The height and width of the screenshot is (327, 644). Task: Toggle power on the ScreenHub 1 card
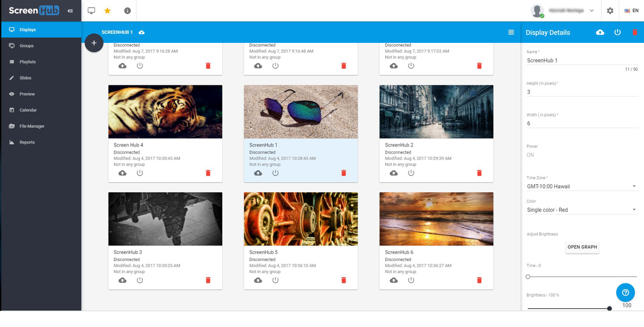click(x=275, y=173)
